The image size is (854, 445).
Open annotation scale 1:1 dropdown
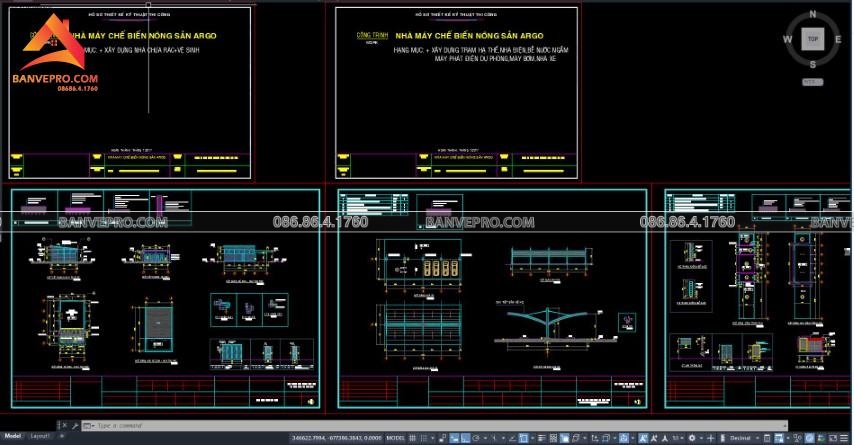click(678, 438)
